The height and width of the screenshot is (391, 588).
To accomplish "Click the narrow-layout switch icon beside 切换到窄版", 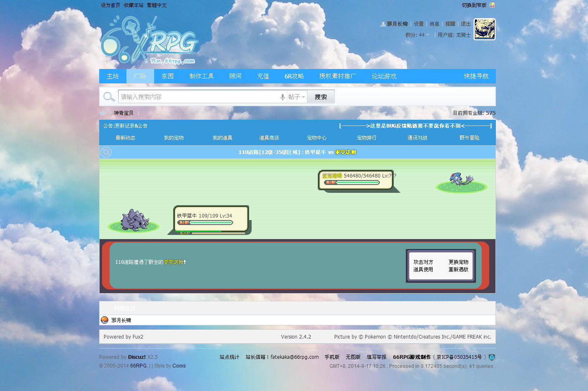I will point(492,5).
